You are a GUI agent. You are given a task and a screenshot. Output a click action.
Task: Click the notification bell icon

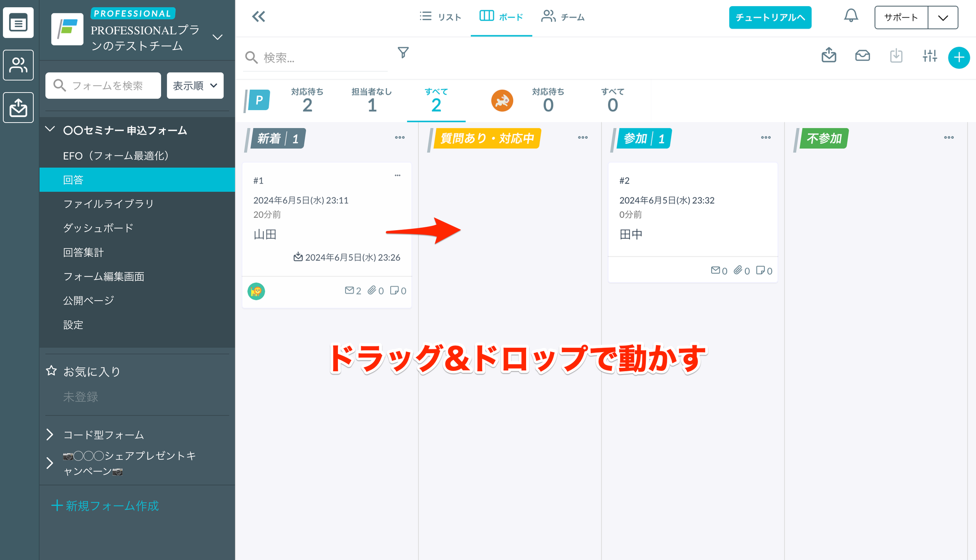[851, 16]
